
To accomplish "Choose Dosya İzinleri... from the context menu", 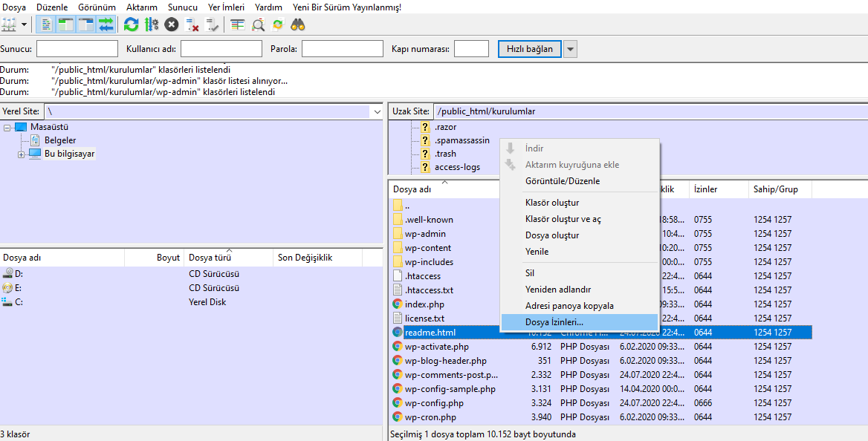I will pos(580,322).
